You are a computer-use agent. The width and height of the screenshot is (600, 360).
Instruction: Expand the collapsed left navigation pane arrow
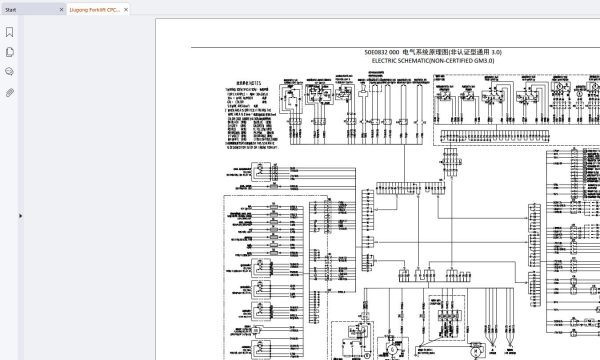tap(20, 216)
